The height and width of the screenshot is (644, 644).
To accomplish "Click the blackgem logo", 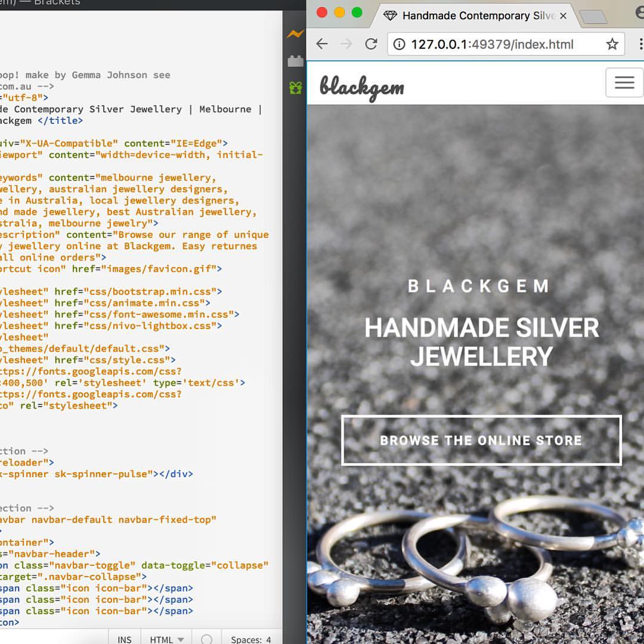I will 362,87.
